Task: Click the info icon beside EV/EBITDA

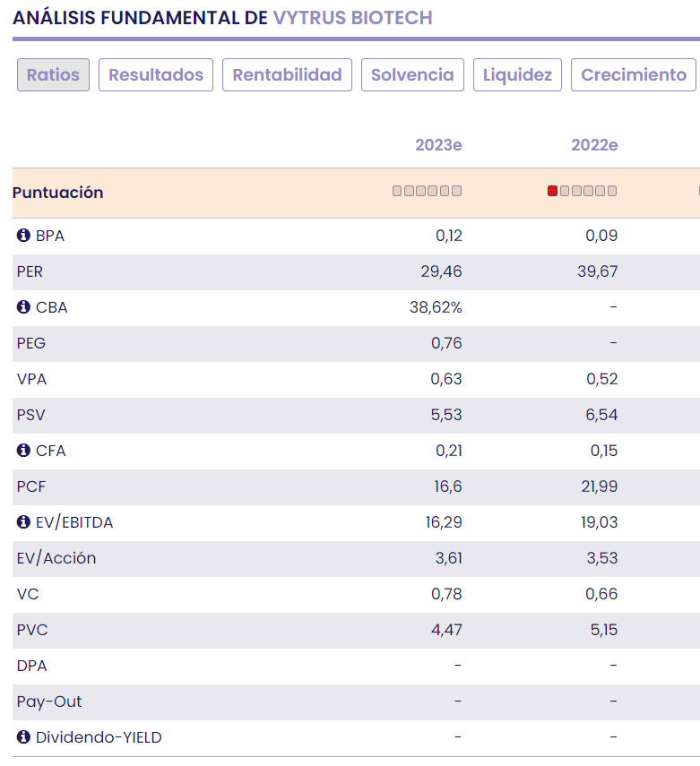Action: [23, 522]
